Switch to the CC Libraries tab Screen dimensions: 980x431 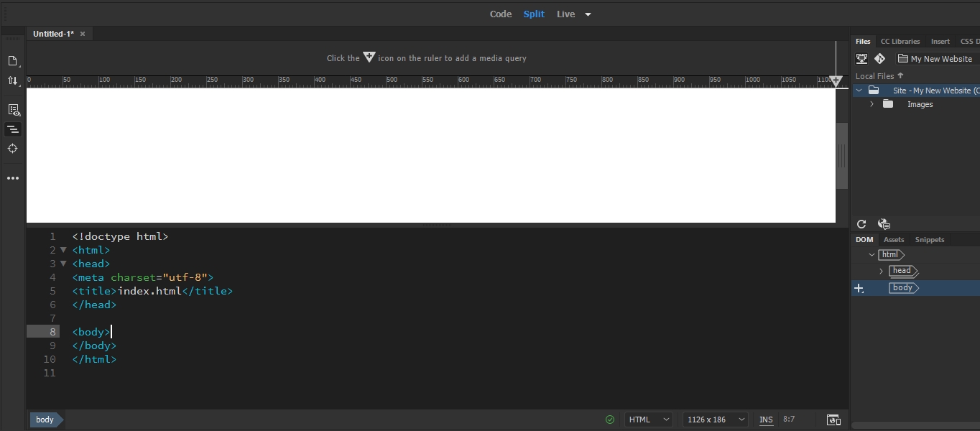click(900, 41)
